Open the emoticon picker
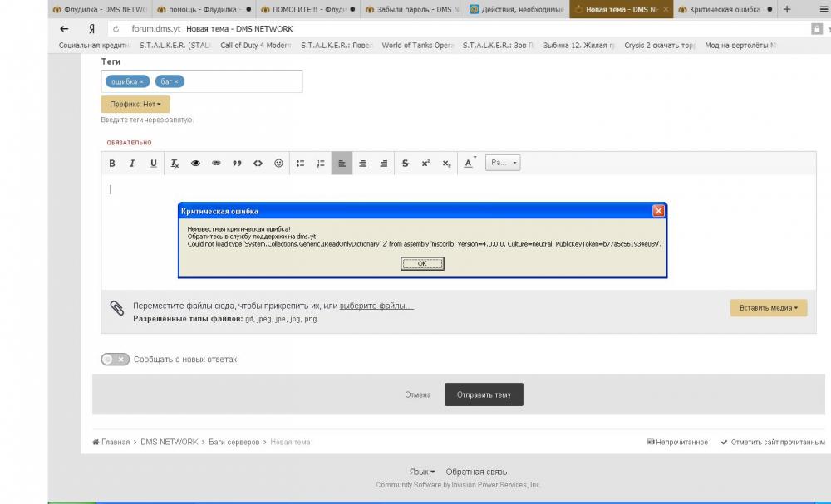Viewport: 831px width, 504px height. coord(278,164)
